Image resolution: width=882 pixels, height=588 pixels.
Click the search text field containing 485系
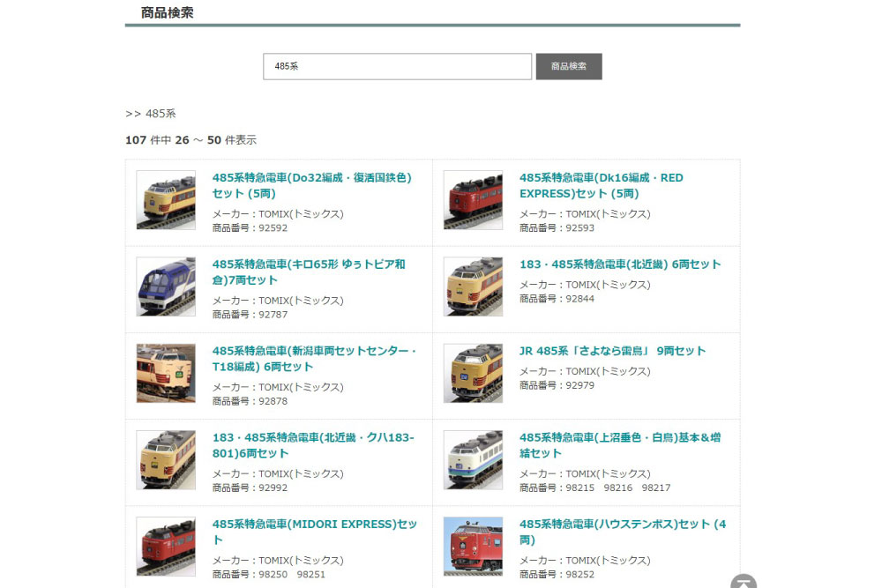point(397,66)
